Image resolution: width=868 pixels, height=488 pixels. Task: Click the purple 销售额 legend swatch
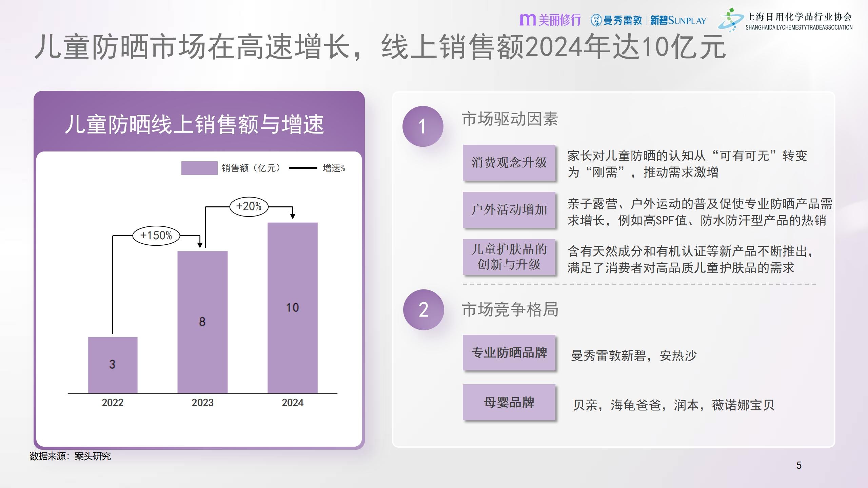click(x=199, y=168)
